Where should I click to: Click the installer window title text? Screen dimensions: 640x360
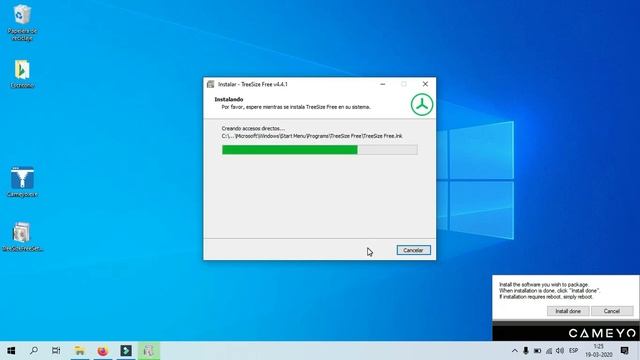(x=253, y=84)
